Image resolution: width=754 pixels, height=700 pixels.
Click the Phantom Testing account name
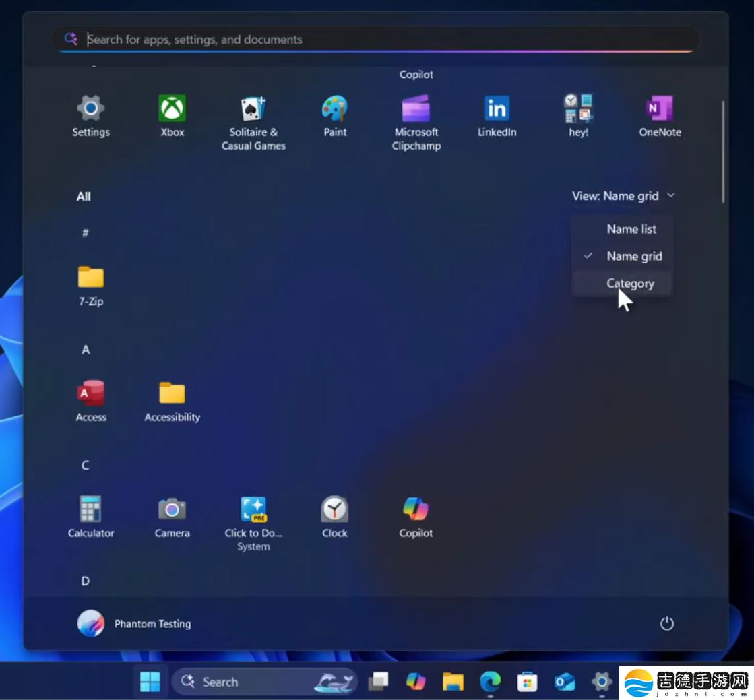152,624
